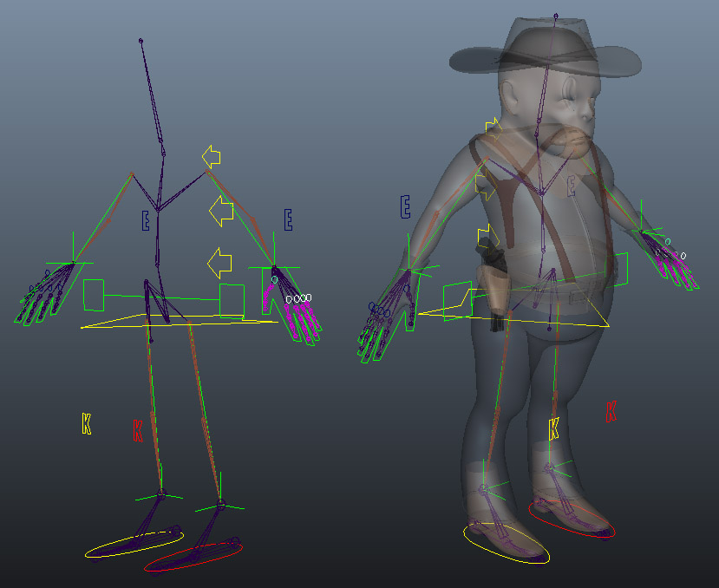Select small green square hip control on skeleton
Image resolution: width=719 pixels, height=588 pixels.
[x=94, y=295]
